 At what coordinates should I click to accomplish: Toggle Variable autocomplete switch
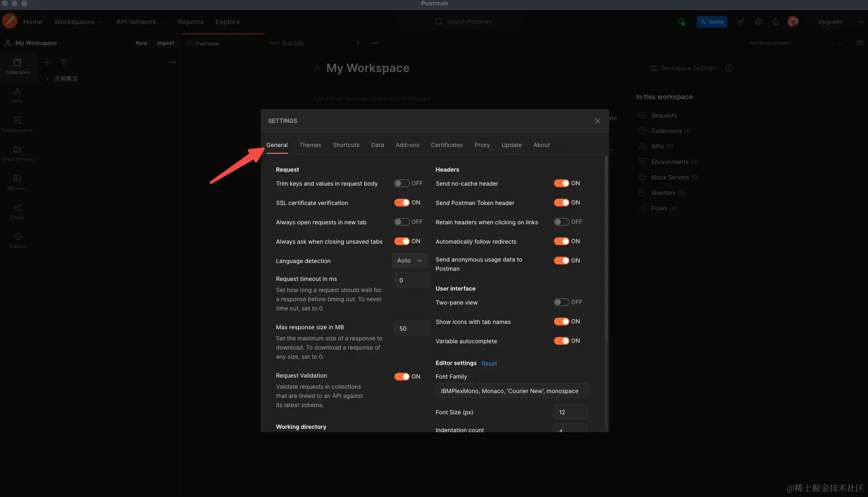click(561, 341)
